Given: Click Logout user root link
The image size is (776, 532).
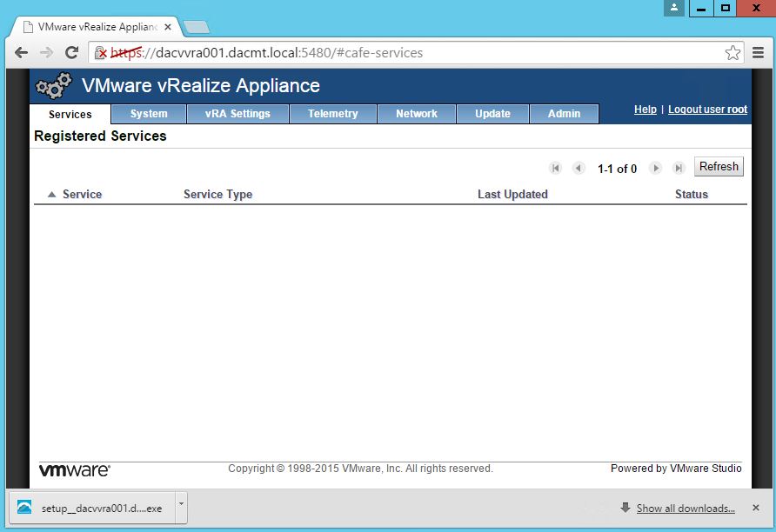Looking at the screenshot, I should click(707, 110).
